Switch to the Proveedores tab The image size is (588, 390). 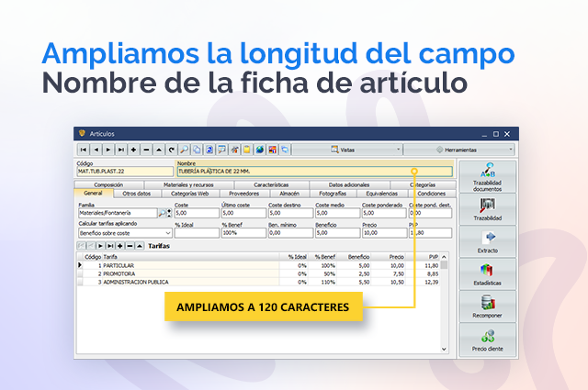[243, 194]
